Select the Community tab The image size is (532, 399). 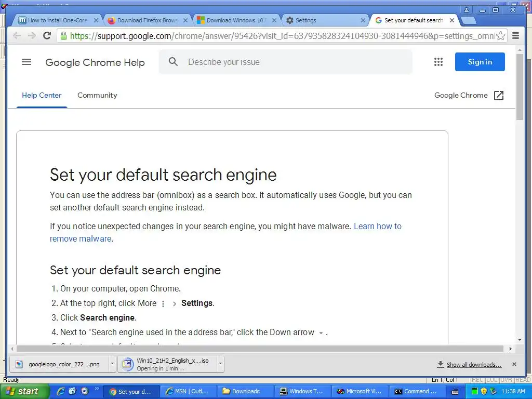tap(97, 96)
